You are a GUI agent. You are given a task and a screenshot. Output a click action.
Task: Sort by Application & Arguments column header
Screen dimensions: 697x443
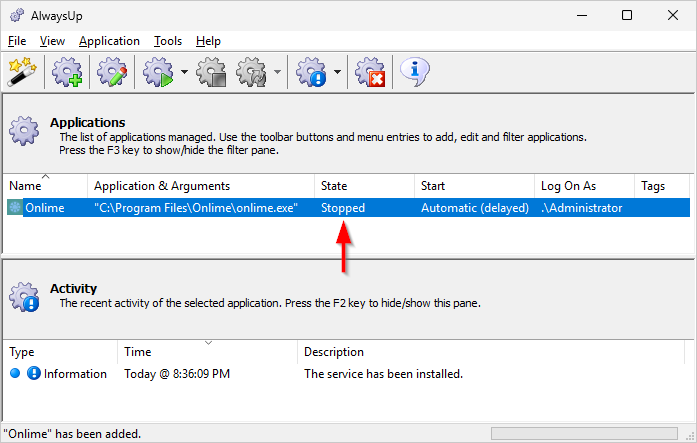201,186
